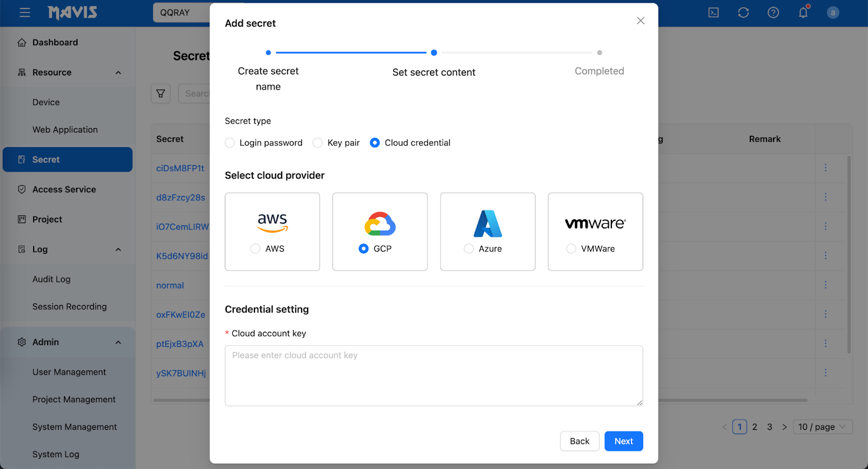Image resolution: width=868 pixels, height=469 pixels.
Task: Click the MAVIS logo
Action: [x=72, y=12]
